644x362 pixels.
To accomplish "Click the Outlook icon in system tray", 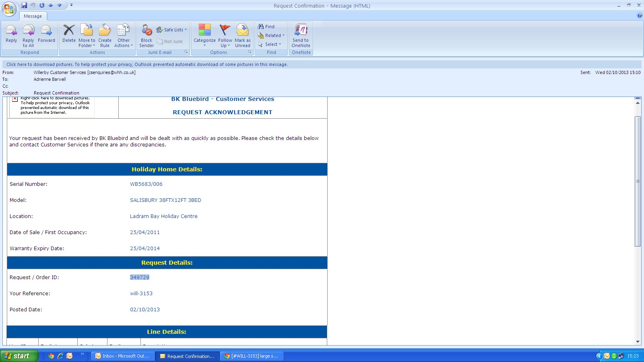I will (x=607, y=356).
